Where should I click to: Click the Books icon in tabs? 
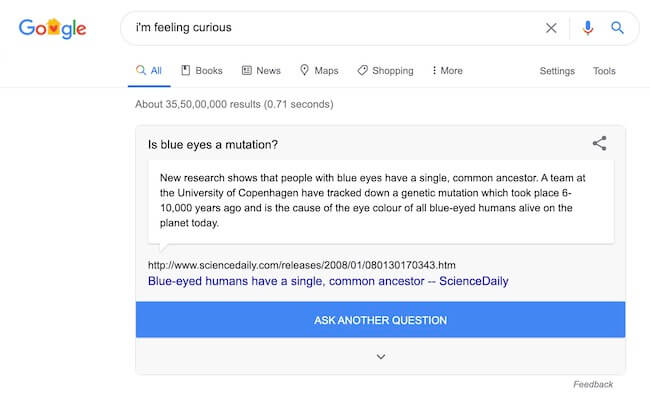[185, 70]
